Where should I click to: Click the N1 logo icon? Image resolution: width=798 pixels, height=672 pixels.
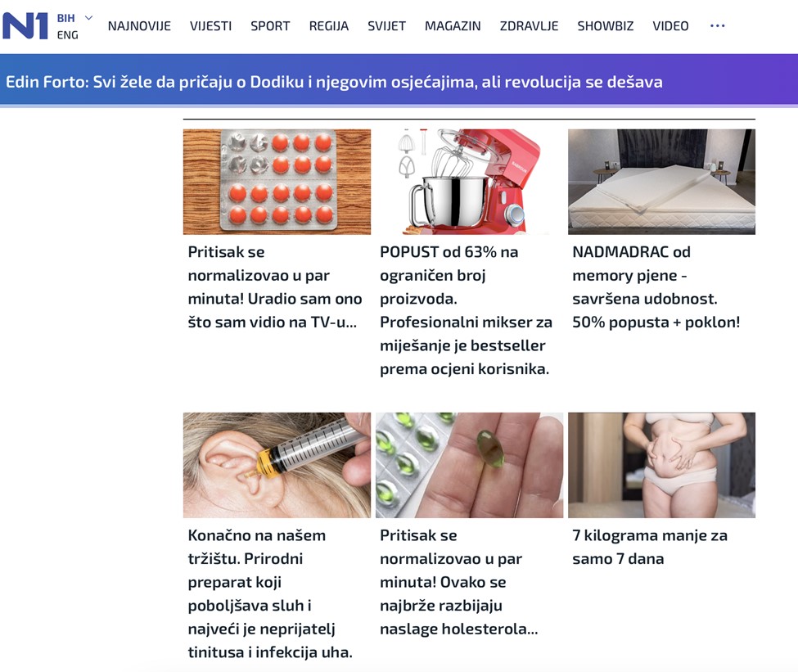[25, 26]
